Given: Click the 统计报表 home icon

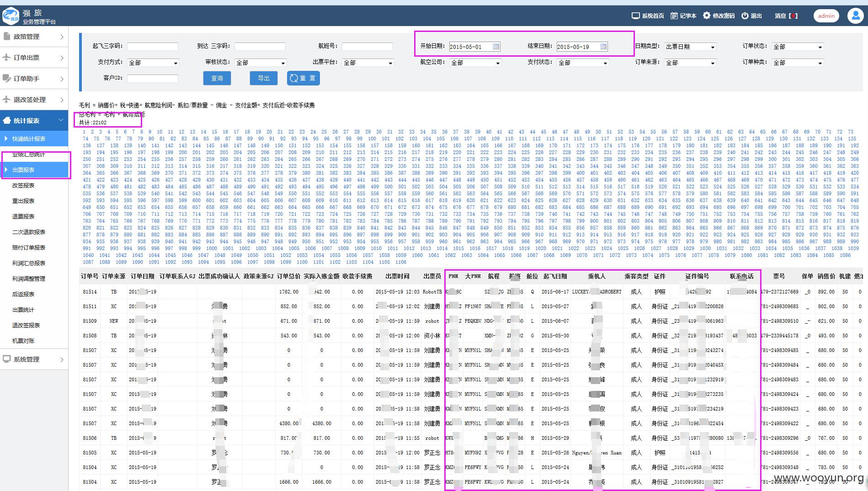Looking at the screenshot, I should [x=7, y=121].
